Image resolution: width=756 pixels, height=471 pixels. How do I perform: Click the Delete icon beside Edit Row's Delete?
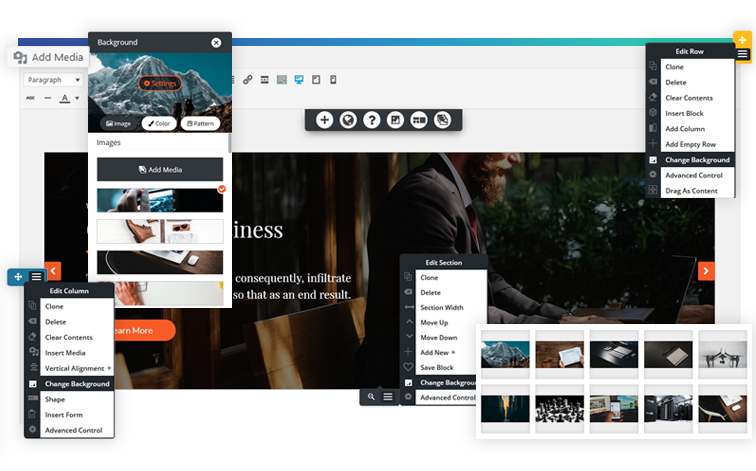pyautogui.click(x=653, y=82)
